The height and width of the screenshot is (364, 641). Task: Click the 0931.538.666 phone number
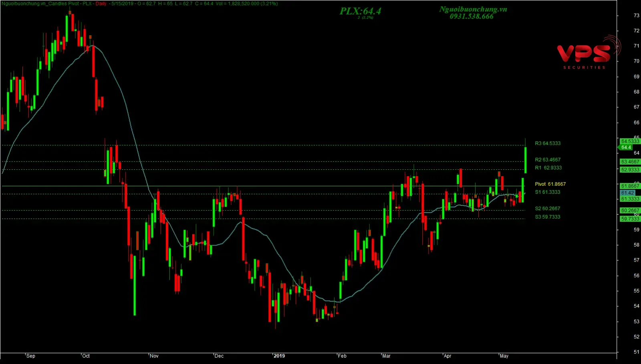tap(472, 16)
